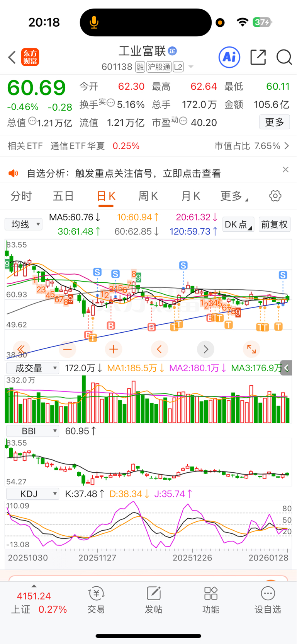Tap the BBI value 60.95
The width and height of the screenshot is (297, 644).
coord(80,431)
